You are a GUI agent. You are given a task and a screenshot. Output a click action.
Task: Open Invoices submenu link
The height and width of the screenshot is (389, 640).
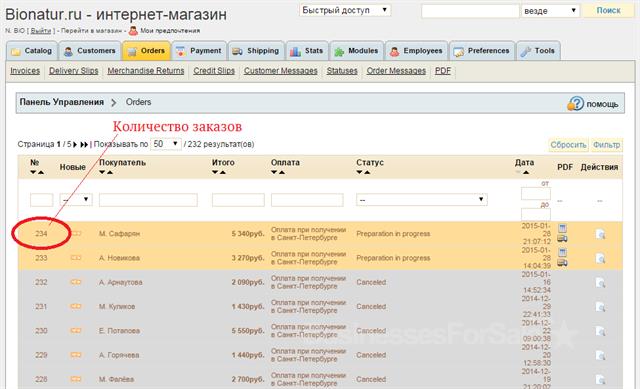pyautogui.click(x=25, y=71)
